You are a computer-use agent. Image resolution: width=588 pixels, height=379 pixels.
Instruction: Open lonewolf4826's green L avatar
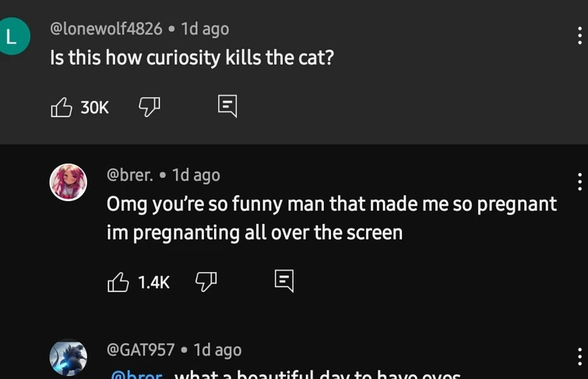(x=12, y=37)
